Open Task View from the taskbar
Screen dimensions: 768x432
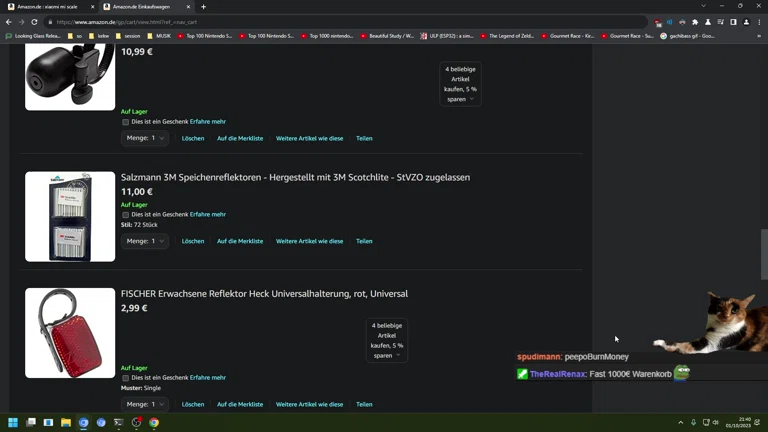point(30,422)
